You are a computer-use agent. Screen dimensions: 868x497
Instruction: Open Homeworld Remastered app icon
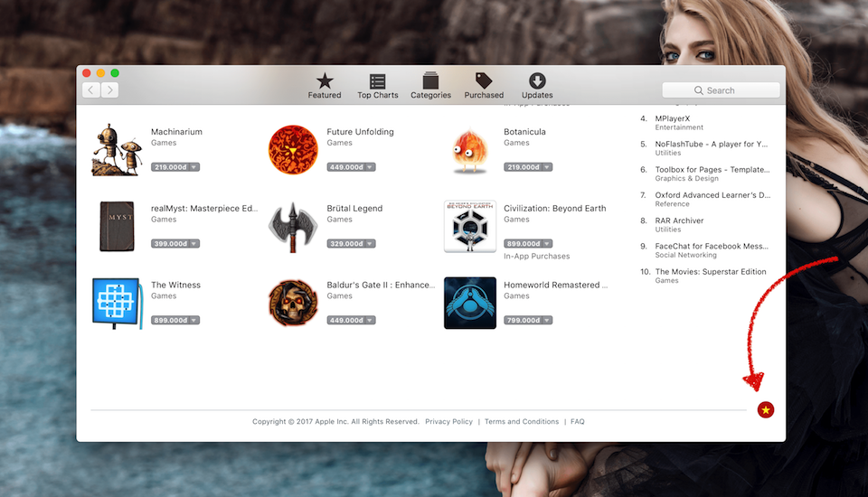pyautogui.click(x=470, y=303)
